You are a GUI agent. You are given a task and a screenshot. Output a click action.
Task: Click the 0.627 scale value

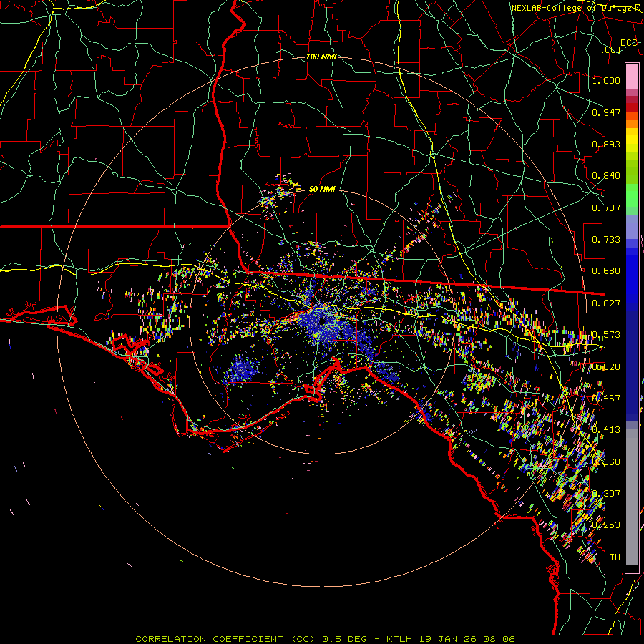[x=606, y=303]
